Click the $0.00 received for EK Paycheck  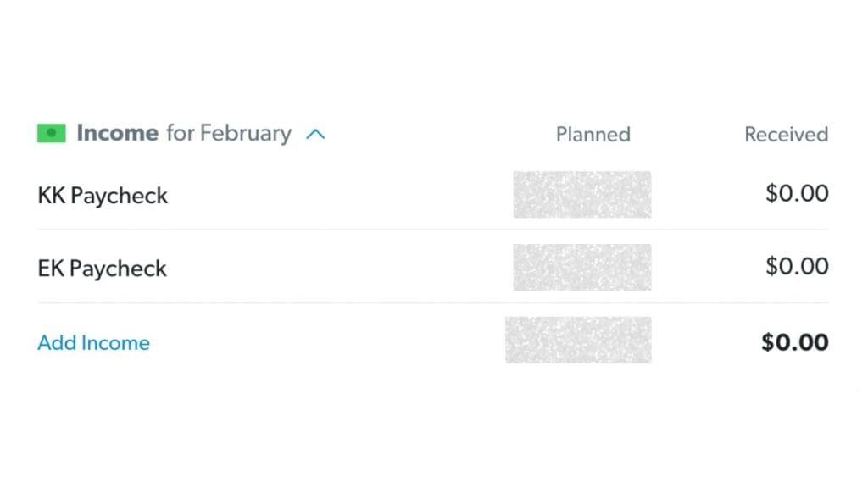(x=797, y=266)
